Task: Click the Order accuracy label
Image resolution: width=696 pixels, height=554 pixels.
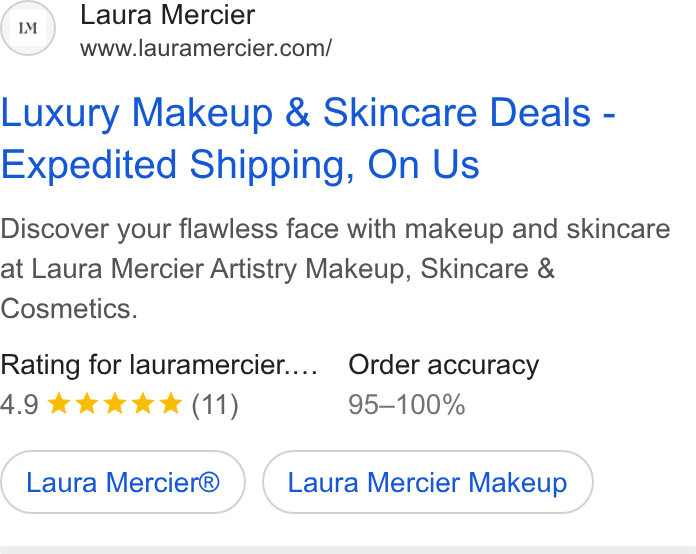Action: click(x=443, y=365)
